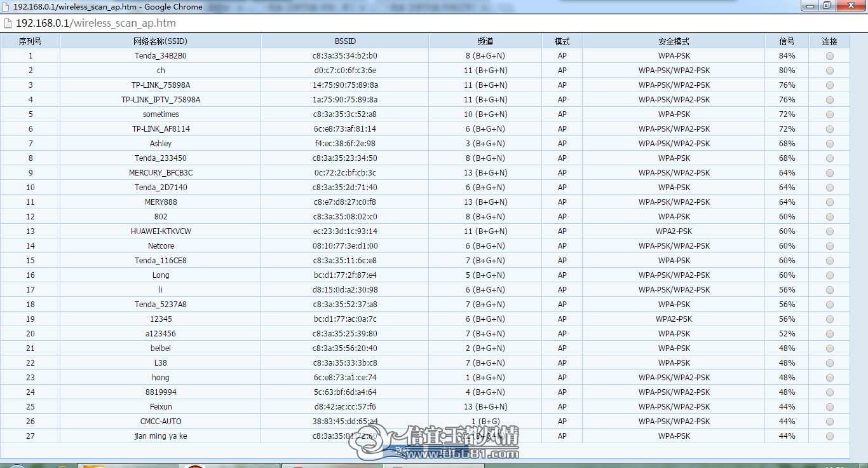This screenshot has height=468, width=868.
Task: Select the HUAWEI-KTKVCW connect radio
Action: point(829,231)
